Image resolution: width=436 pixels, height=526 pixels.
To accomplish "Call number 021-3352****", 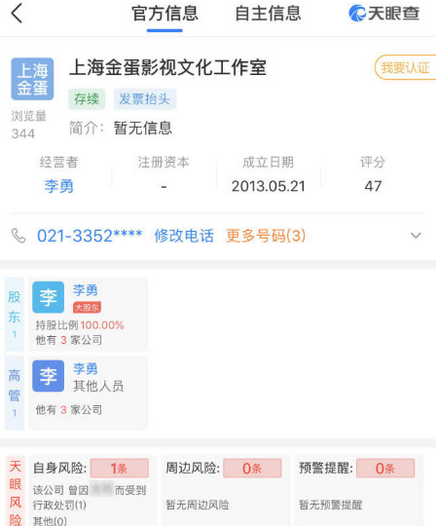I will coord(90,235).
